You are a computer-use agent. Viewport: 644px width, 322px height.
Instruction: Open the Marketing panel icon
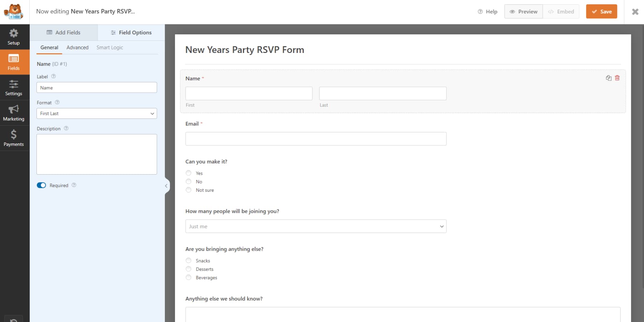pyautogui.click(x=14, y=113)
